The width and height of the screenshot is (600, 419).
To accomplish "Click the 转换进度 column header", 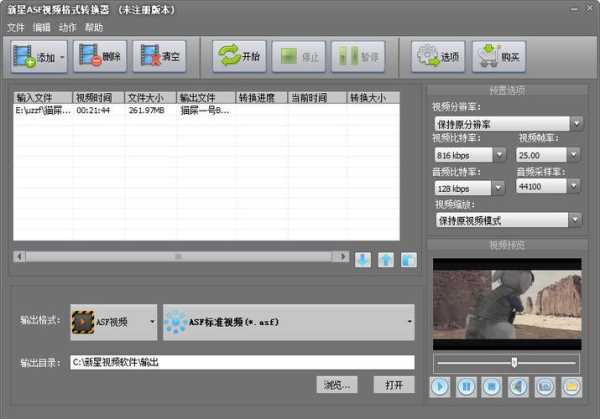I will pyautogui.click(x=261, y=98).
